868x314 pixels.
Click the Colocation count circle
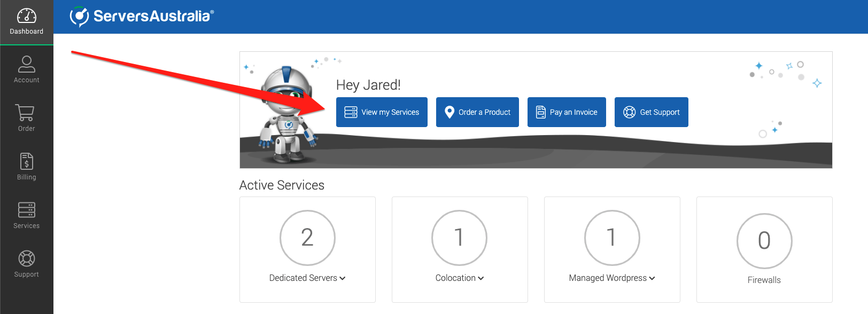[460, 238]
